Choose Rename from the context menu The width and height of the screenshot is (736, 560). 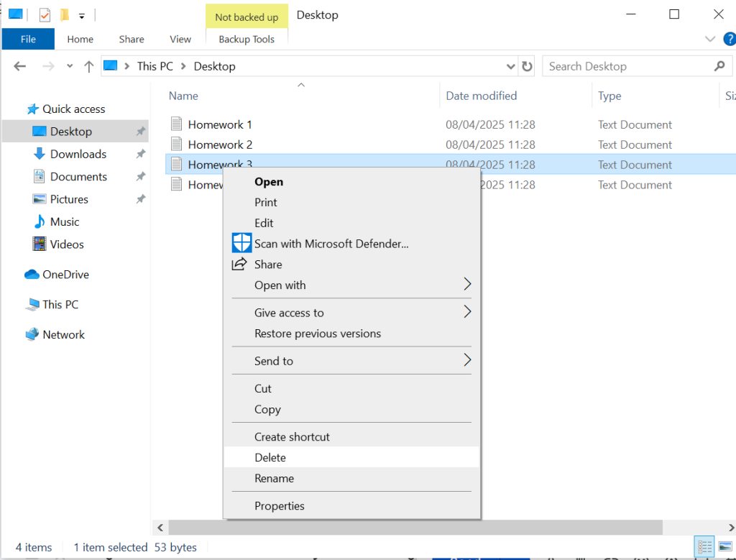(x=274, y=478)
